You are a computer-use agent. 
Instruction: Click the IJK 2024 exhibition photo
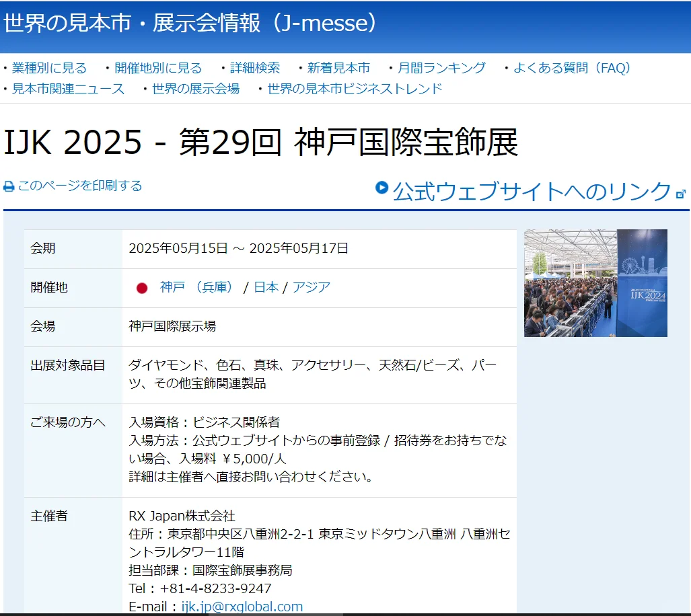pyautogui.click(x=595, y=282)
